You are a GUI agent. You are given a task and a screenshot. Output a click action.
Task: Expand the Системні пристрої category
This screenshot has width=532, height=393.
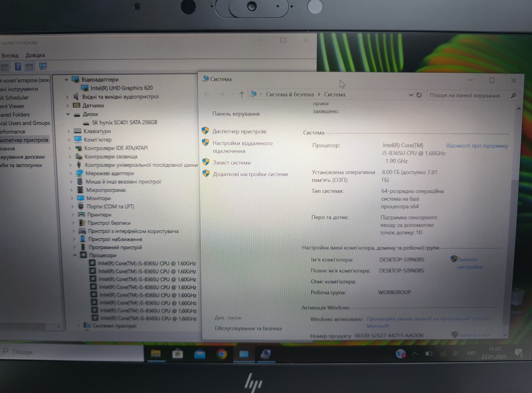tap(79, 326)
